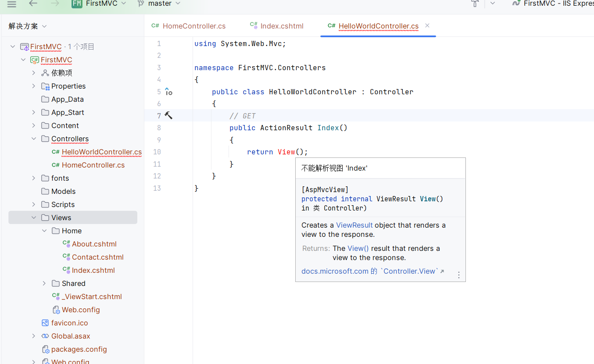This screenshot has width=594, height=364.
Task: Select About.cshtml in the Home folder
Action: point(94,244)
